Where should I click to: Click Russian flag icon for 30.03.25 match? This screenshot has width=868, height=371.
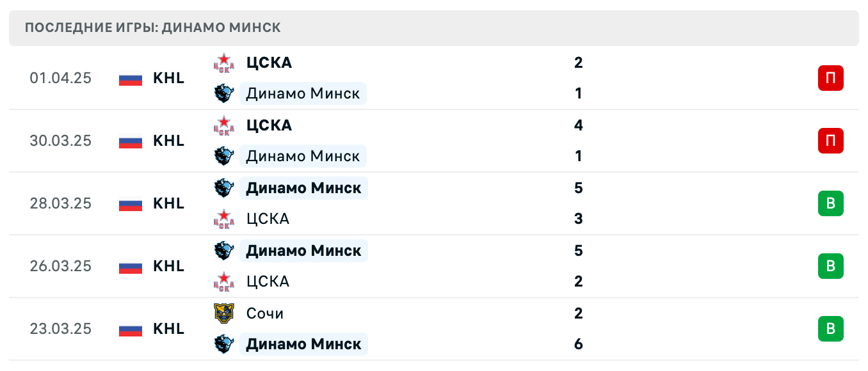click(x=131, y=141)
